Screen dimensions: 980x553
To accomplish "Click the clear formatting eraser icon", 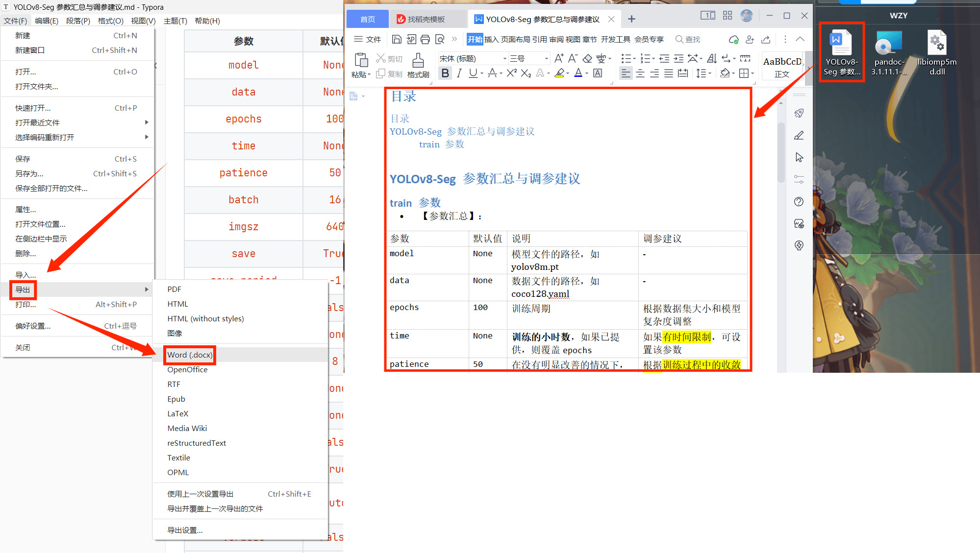I will pos(587,59).
